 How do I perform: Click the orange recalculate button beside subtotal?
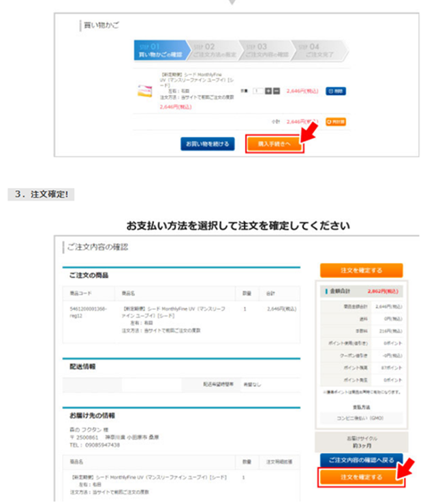click(335, 122)
